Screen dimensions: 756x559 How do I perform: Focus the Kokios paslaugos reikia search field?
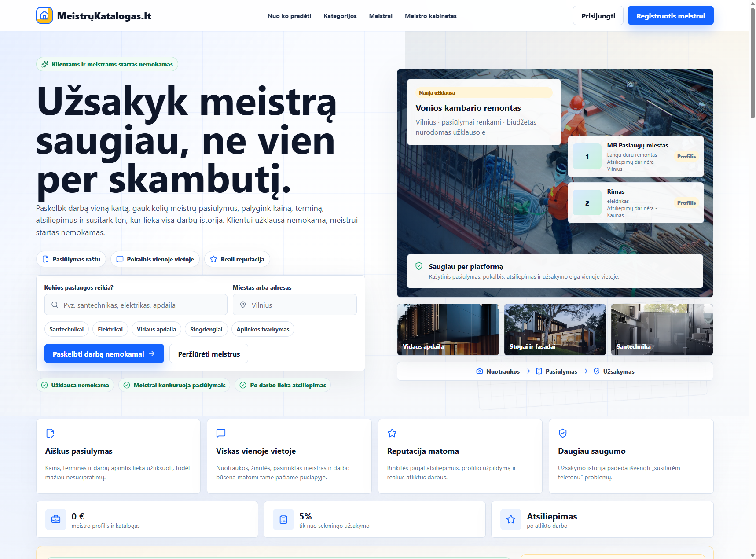click(x=136, y=305)
